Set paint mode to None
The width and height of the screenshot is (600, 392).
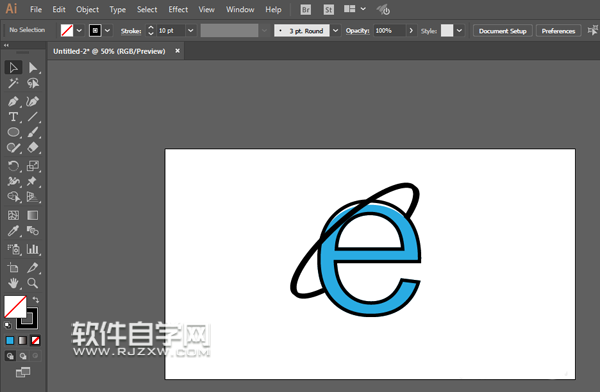(36, 340)
